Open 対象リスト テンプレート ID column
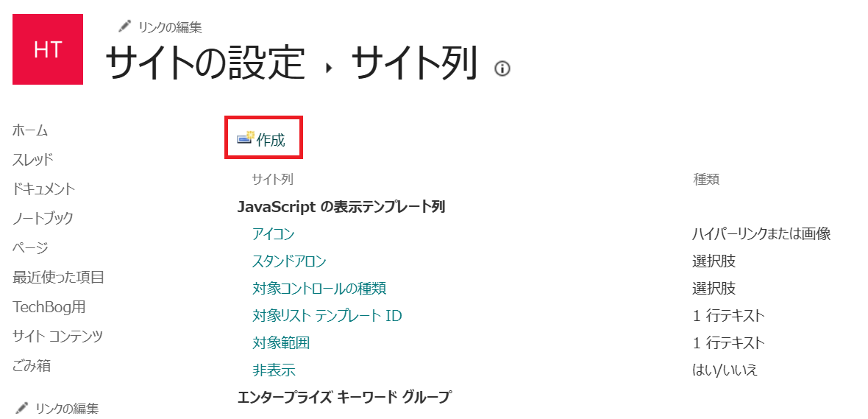 [327, 316]
